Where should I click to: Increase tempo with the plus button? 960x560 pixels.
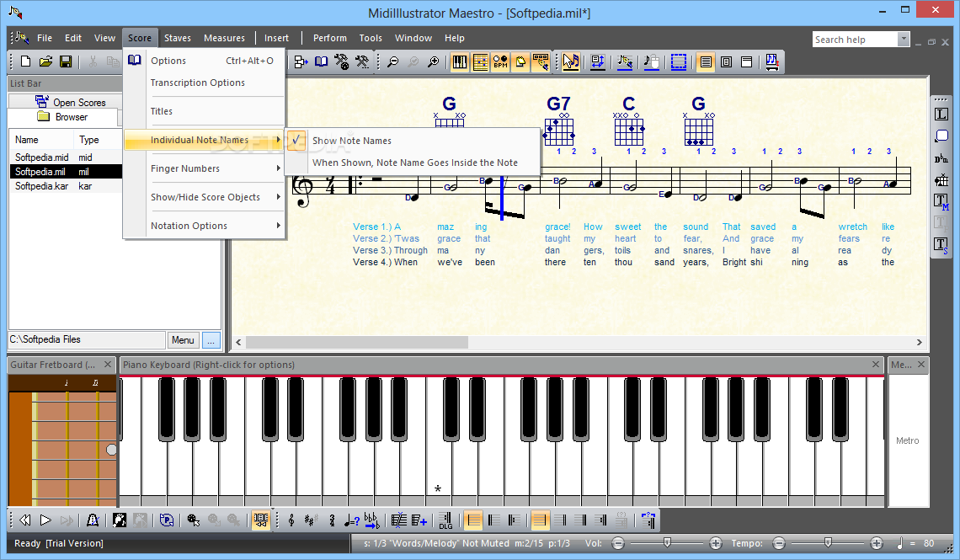tap(876, 543)
